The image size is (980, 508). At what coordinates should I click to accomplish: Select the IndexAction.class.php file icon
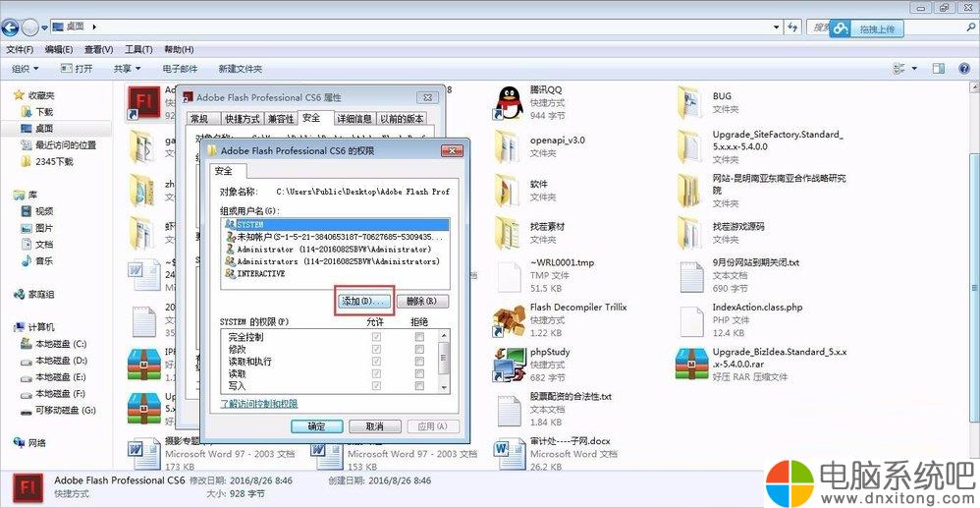click(x=692, y=321)
